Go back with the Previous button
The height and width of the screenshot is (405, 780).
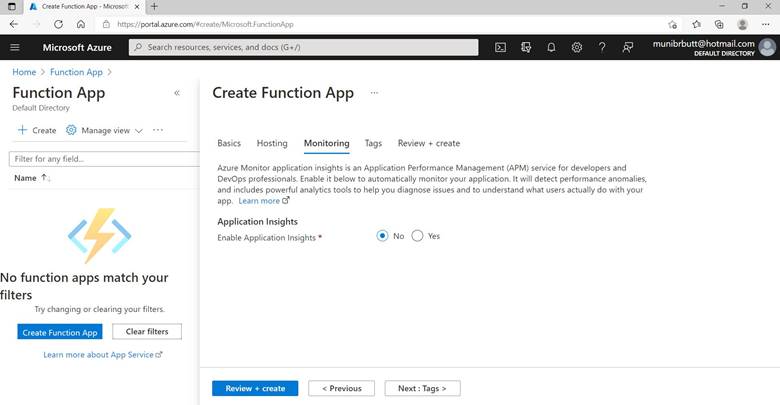click(341, 388)
